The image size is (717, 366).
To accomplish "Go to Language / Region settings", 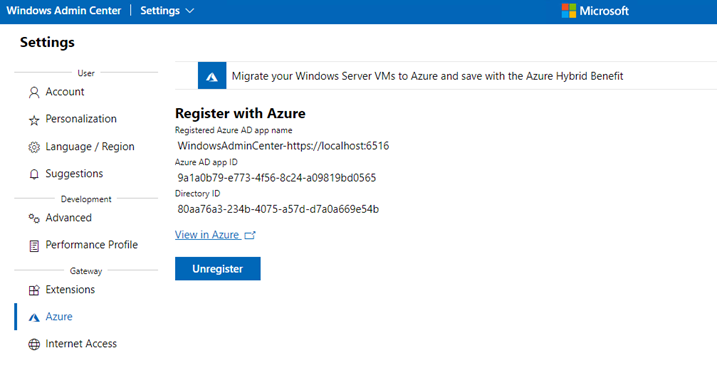I will tap(90, 147).
